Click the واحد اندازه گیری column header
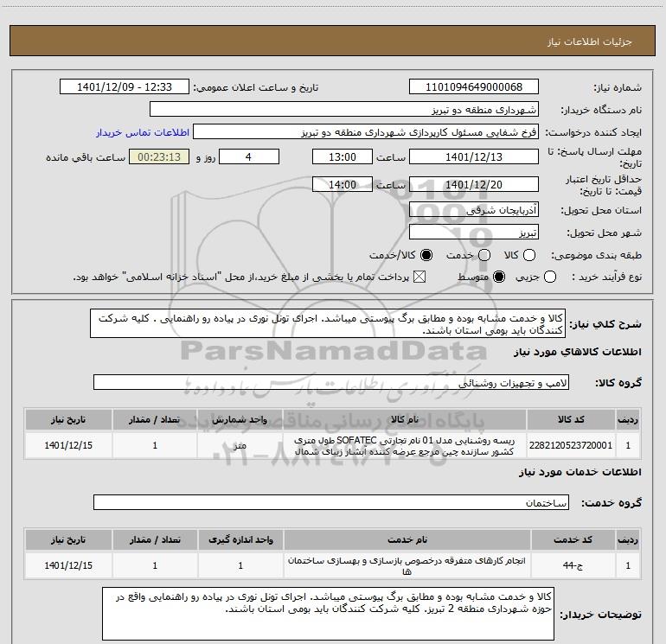Image resolution: width=666 pixels, height=644 pixels. (240, 539)
